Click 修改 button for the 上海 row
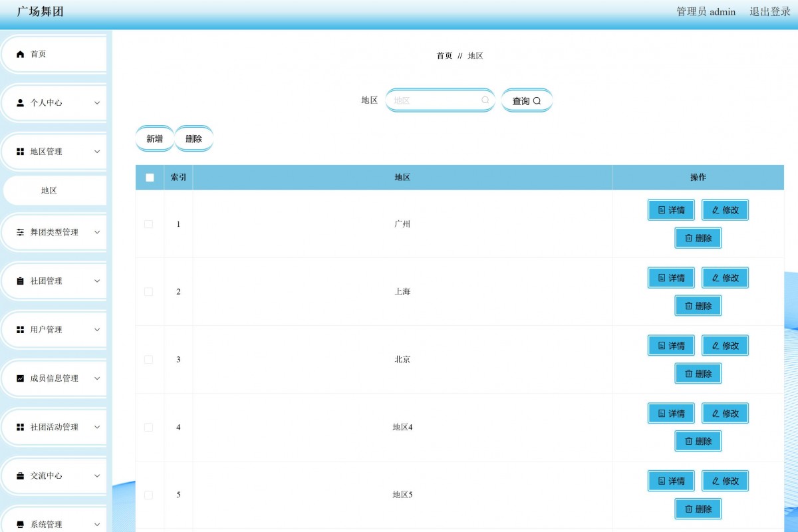The height and width of the screenshot is (532, 798). pos(725,278)
